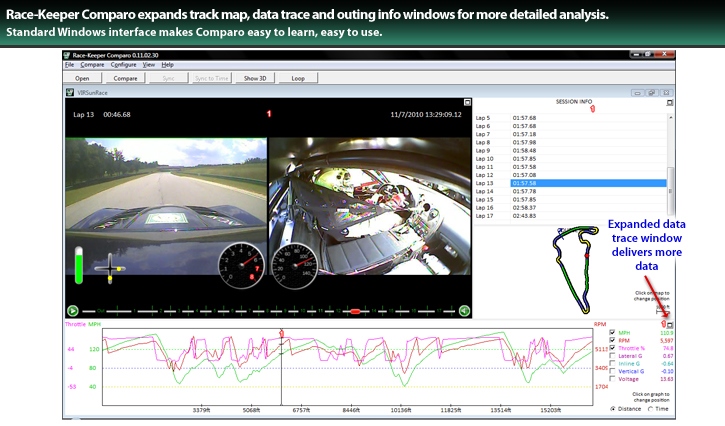Click the video panel expand icon
This screenshot has height=426, width=725.
pyautogui.click(x=466, y=103)
